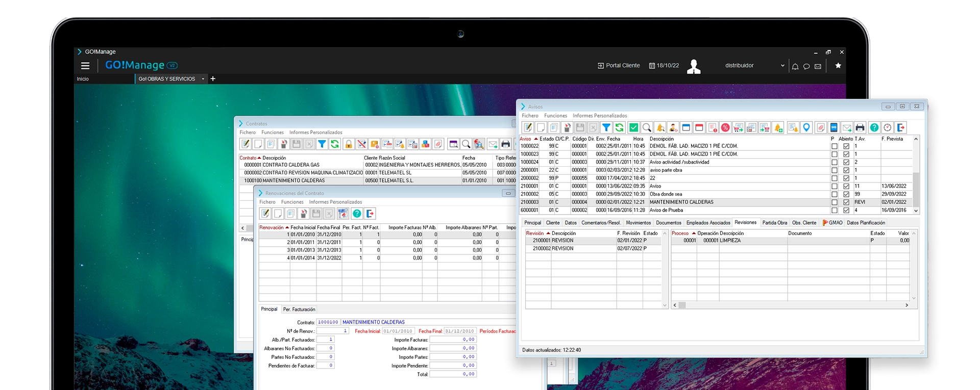
Task: Click green refresh icon in Contratos toolbar
Action: (x=335, y=144)
